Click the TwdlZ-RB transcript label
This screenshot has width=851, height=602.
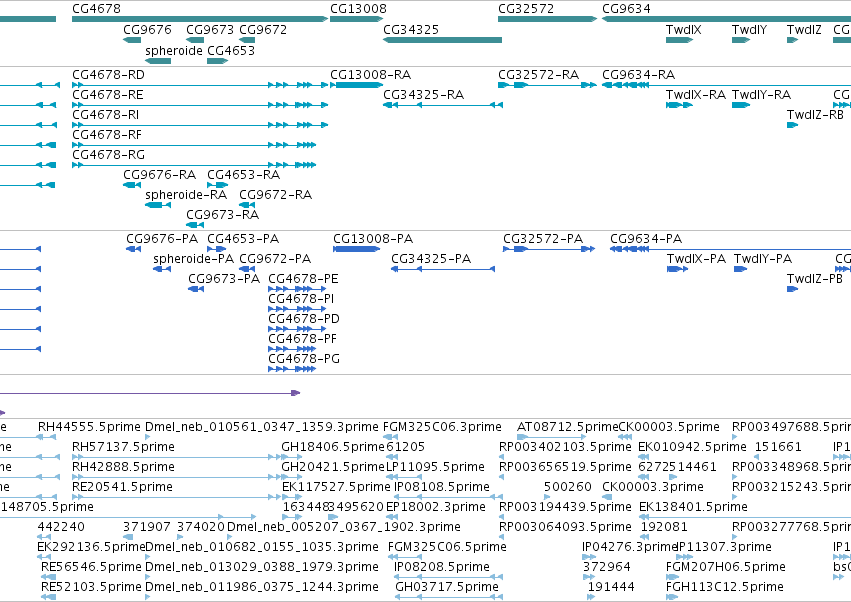click(x=815, y=115)
